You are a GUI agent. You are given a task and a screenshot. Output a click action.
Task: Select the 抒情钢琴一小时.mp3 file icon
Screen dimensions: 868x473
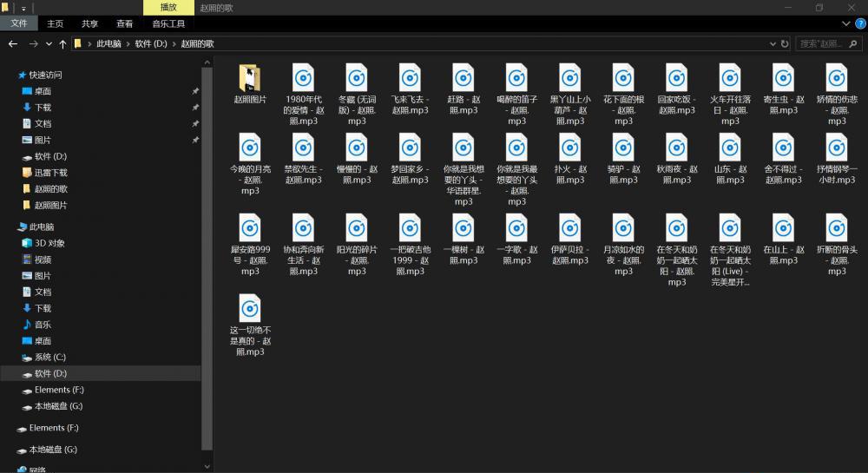(x=837, y=148)
